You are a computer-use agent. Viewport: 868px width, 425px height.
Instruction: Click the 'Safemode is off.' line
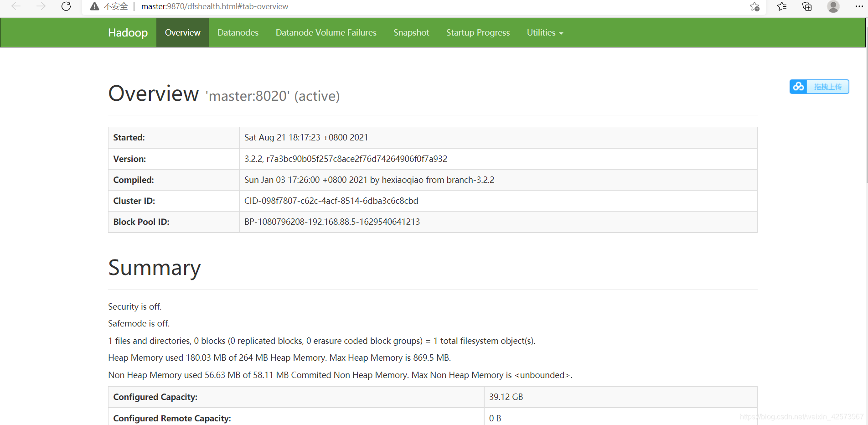[139, 323]
